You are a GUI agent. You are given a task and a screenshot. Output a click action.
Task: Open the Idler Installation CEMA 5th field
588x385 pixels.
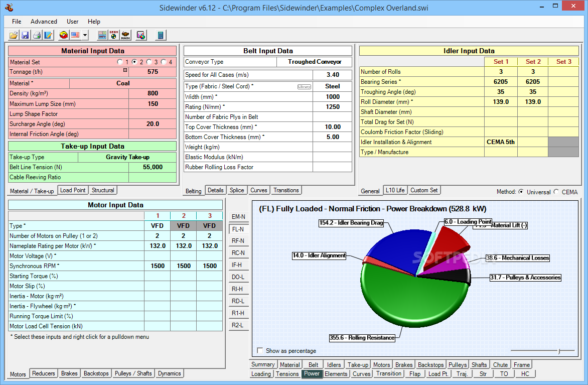(x=501, y=142)
